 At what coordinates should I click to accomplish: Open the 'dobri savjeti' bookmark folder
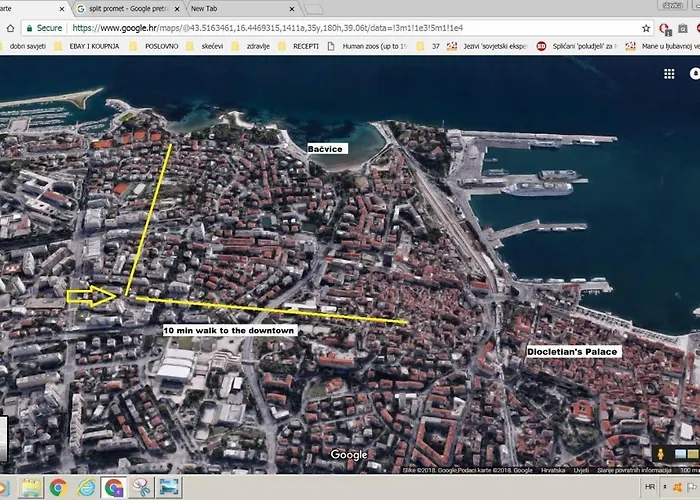point(24,46)
